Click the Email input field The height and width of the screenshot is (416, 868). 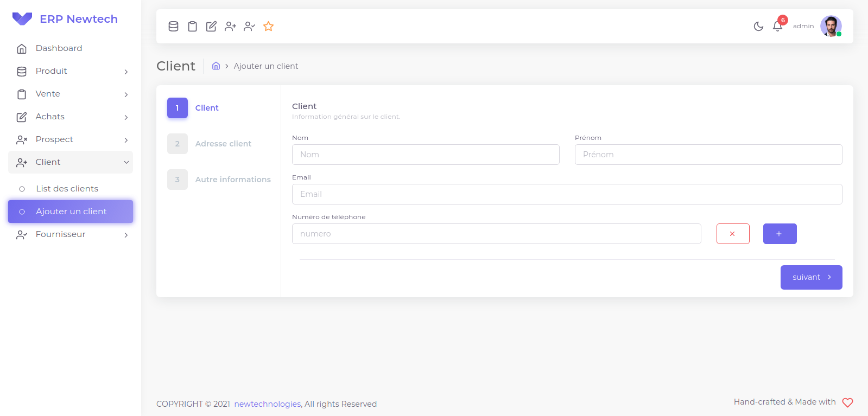(x=567, y=194)
